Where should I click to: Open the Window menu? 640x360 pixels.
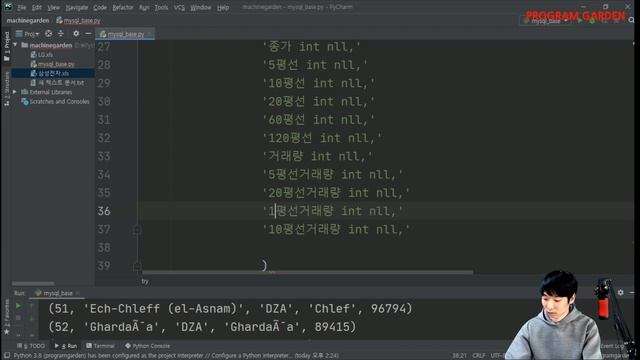[200, 7]
